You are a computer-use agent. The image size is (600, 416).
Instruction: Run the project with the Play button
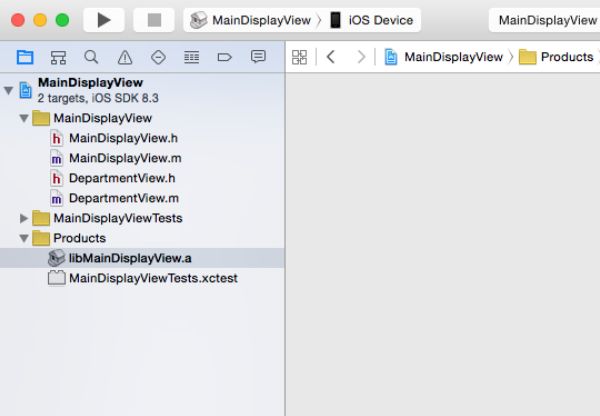(104, 20)
